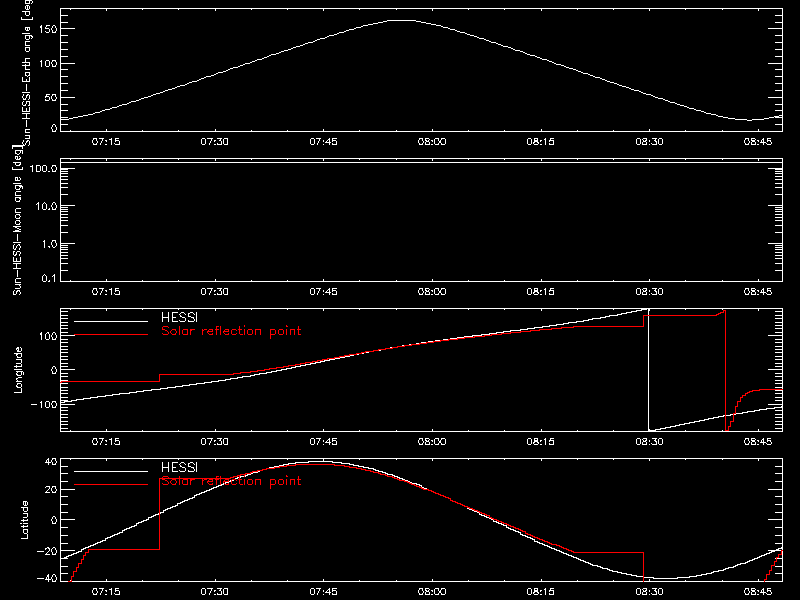
Task: Click 08:15 label under Earth angle plot
Action: click(x=541, y=141)
